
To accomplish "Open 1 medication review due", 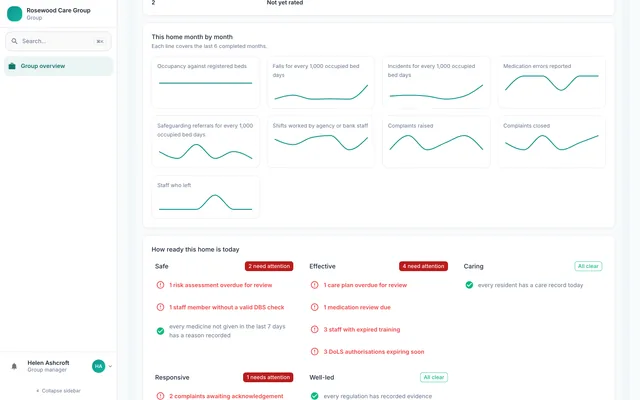I will [x=357, y=307].
